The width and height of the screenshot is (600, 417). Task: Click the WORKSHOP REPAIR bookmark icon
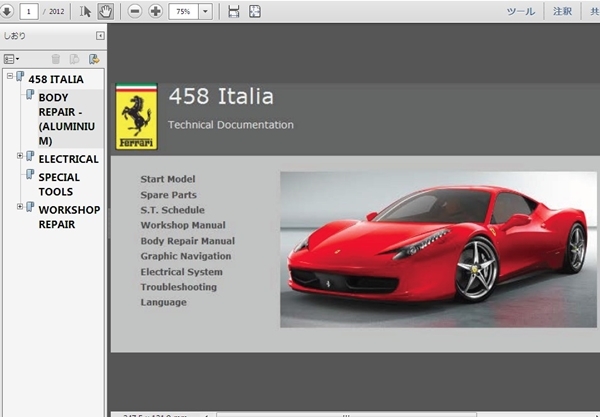pyautogui.click(x=30, y=207)
